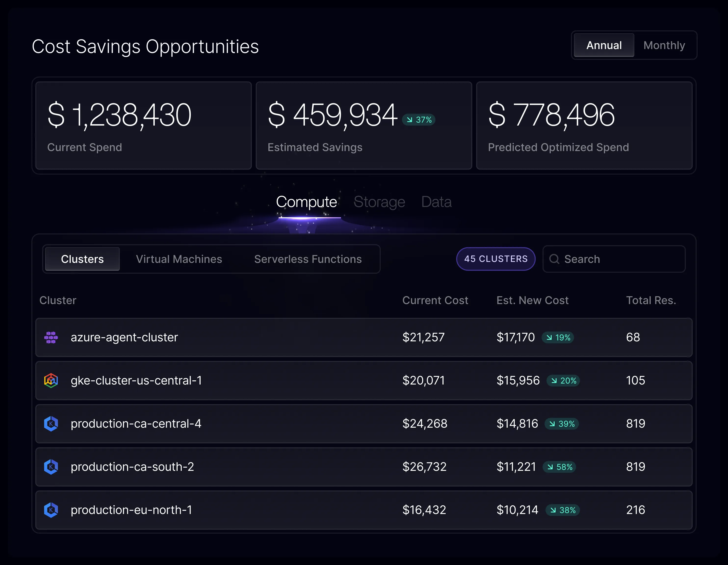The image size is (728, 565).
Task: Open the production-ca-south-2 row name
Action: point(132,467)
